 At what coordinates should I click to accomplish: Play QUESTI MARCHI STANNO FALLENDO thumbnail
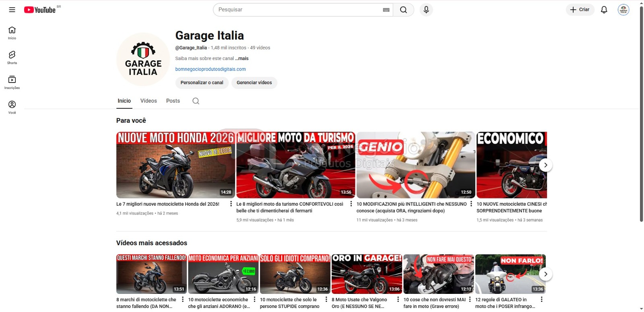pyautogui.click(x=151, y=274)
